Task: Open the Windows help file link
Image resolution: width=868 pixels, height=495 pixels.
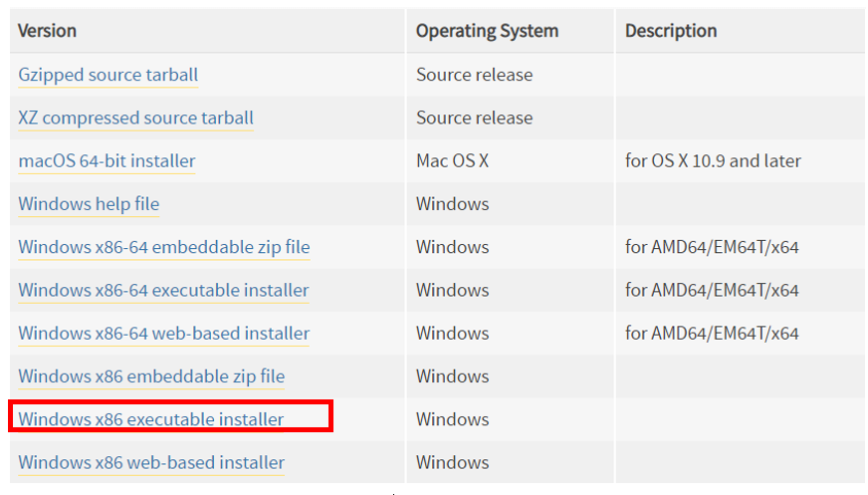Action: 89,204
